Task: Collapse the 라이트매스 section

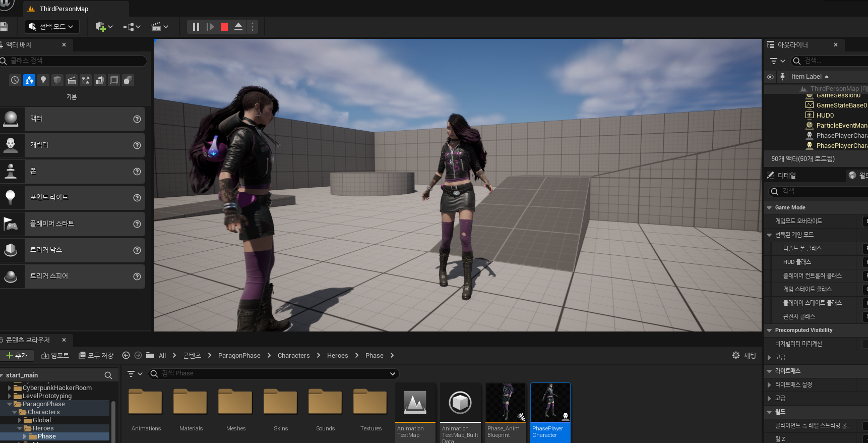Action: [769, 371]
